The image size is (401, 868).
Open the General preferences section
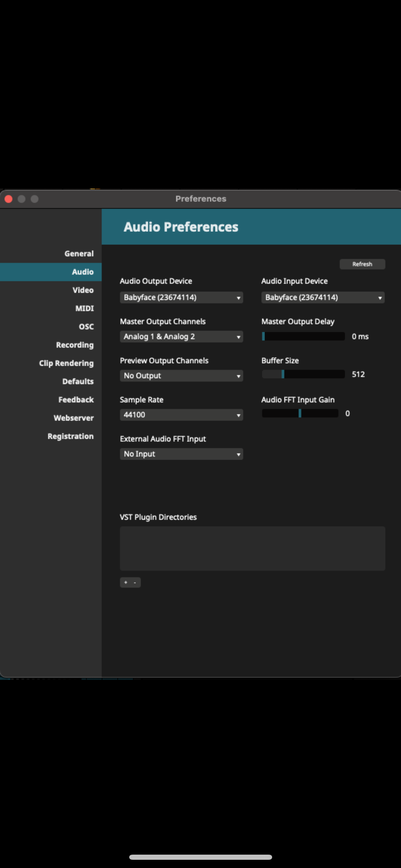pyautogui.click(x=79, y=254)
